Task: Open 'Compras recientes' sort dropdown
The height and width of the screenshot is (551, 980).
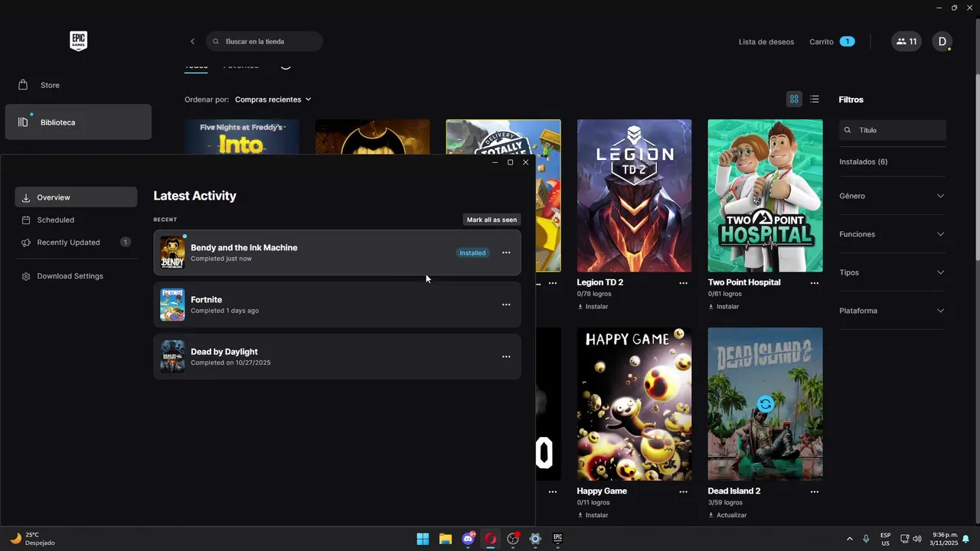Action: pos(273,99)
